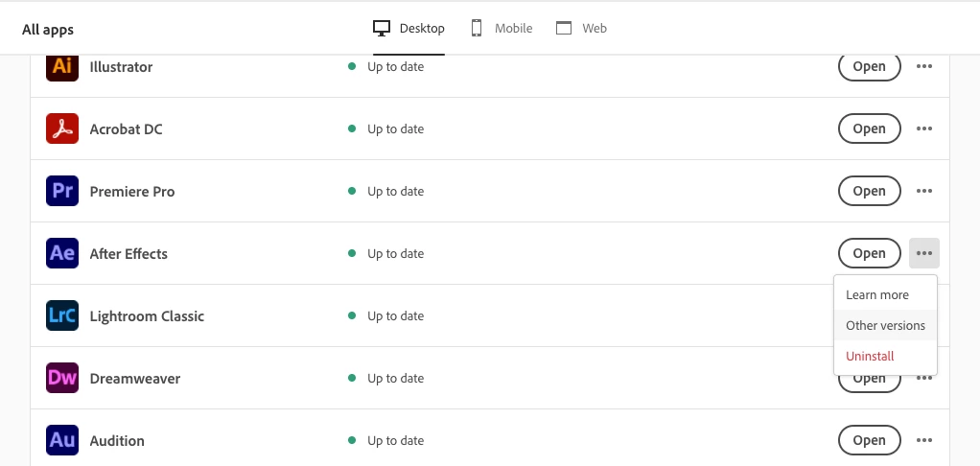980x466 pixels.
Task: Open Illustrator with its Open button
Action: point(870,66)
